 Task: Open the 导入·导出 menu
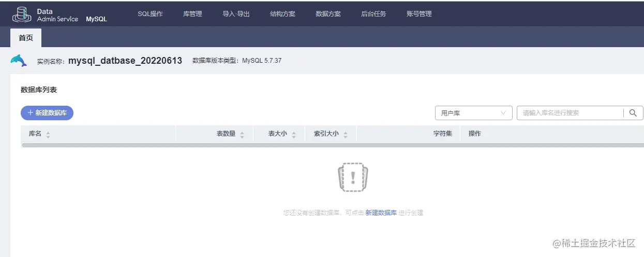[236, 14]
